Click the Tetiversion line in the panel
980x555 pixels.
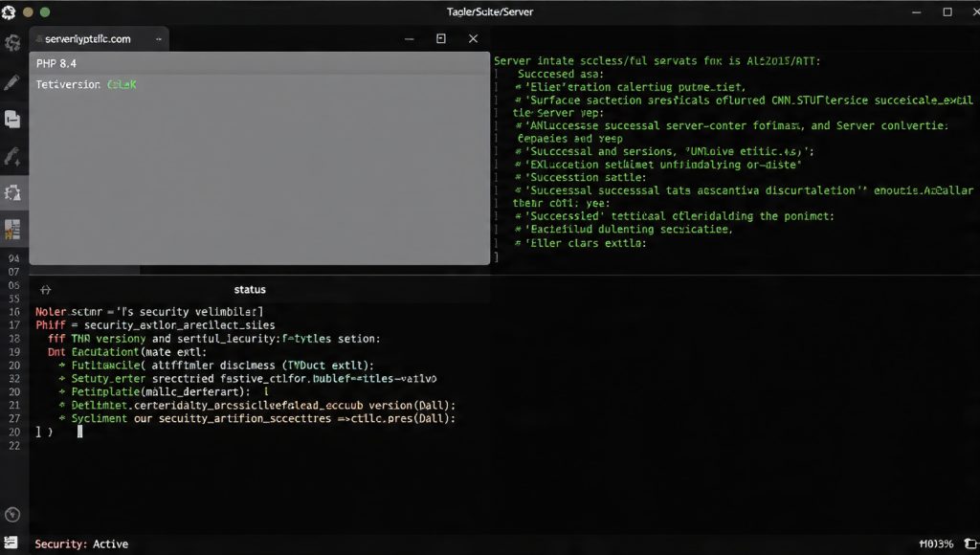point(85,84)
